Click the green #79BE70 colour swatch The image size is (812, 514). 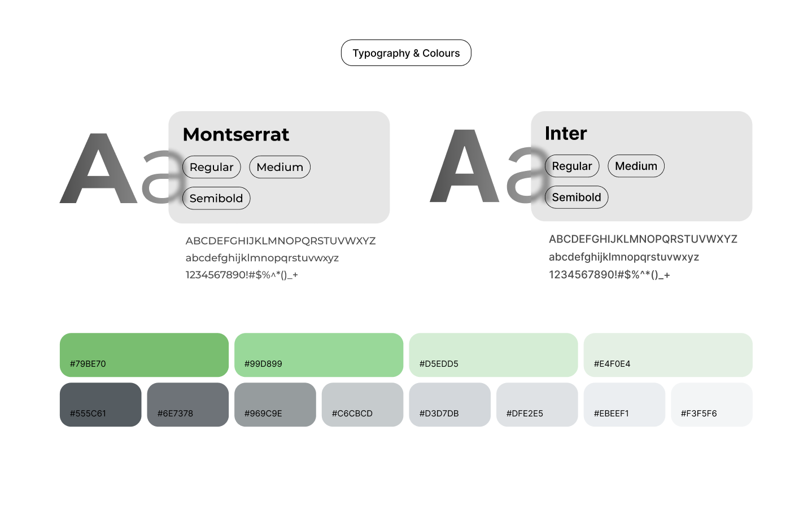click(x=144, y=354)
